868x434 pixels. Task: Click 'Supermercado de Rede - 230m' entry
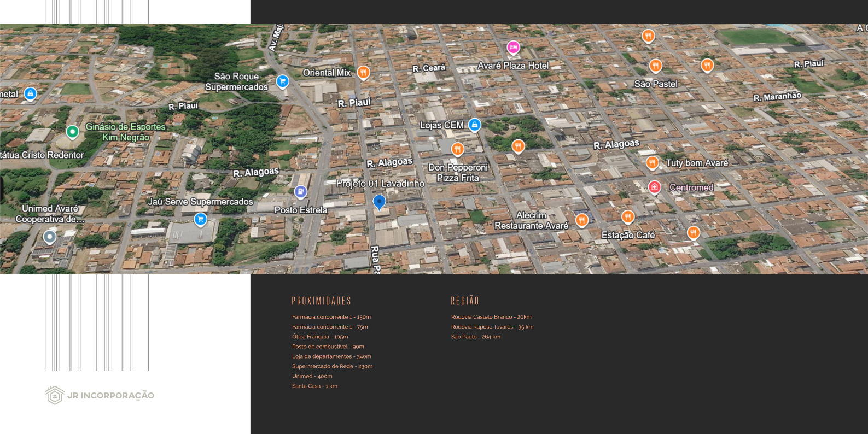333,366
